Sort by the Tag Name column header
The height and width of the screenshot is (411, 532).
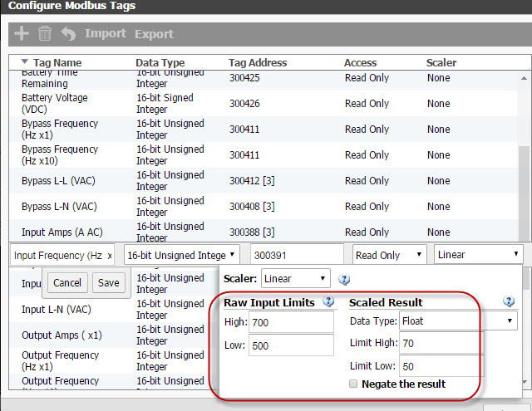[x=57, y=62]
